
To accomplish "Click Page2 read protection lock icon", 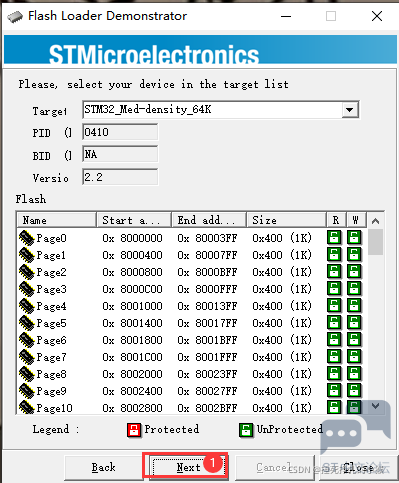I will coord(334,272).
